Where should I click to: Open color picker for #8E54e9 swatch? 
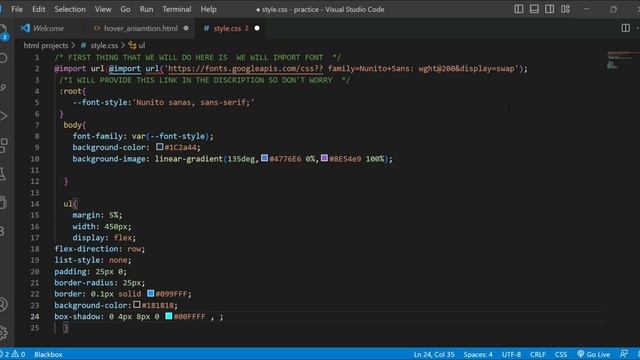tap(324, 158)
